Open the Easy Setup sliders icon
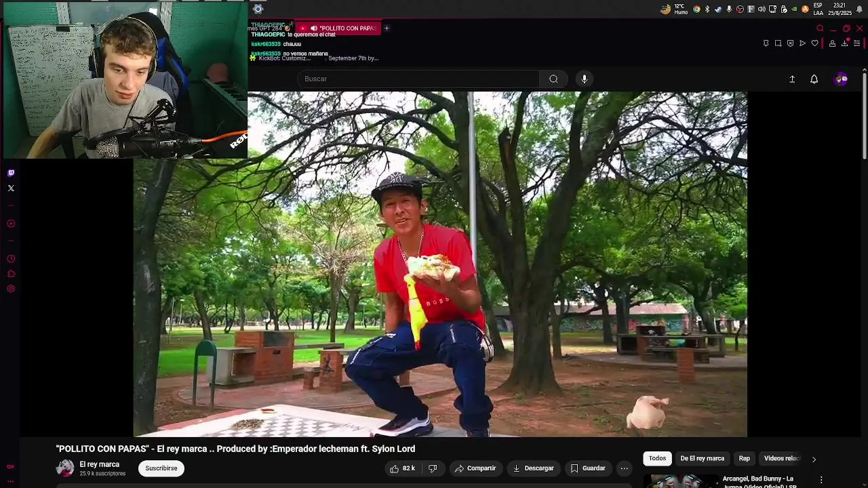The height and width of the screenshot is (488, 868). pos(857,43)
